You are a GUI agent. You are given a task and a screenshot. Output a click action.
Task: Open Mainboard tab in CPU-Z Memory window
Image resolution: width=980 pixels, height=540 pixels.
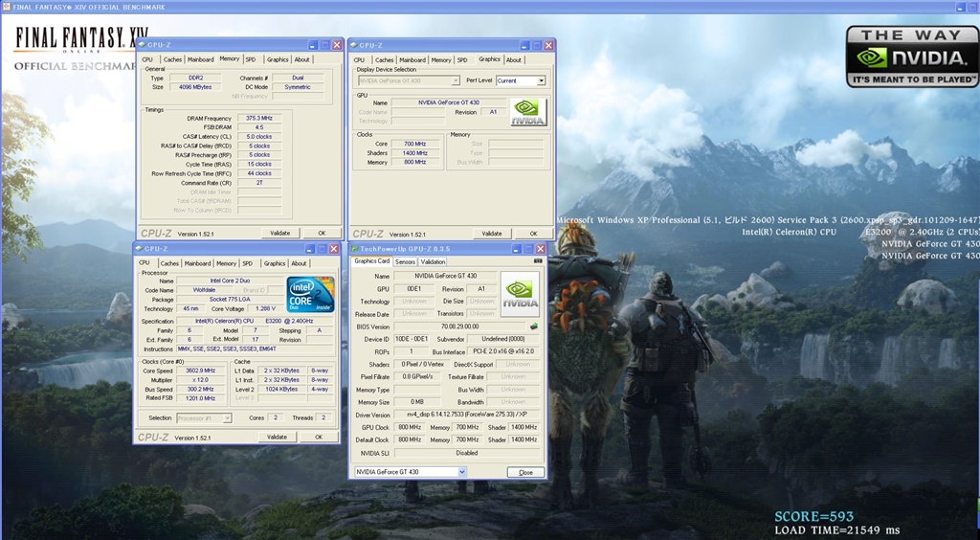(x=201, y=60)
